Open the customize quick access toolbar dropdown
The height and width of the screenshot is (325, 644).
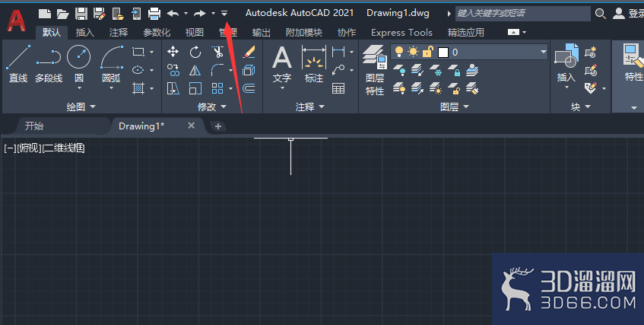pos(224,14)
